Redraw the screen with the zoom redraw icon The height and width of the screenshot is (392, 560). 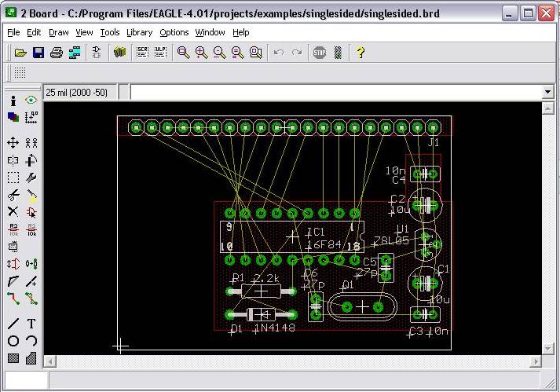coord(237,53)
